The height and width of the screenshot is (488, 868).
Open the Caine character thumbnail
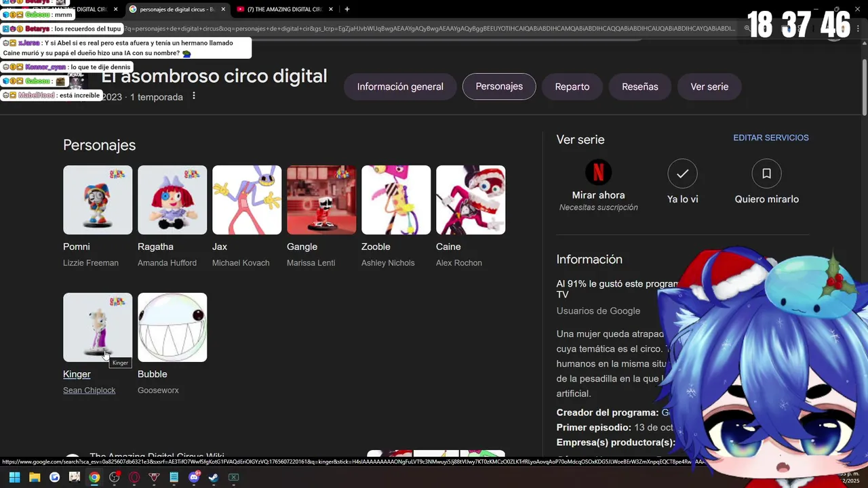pos(471,200)
